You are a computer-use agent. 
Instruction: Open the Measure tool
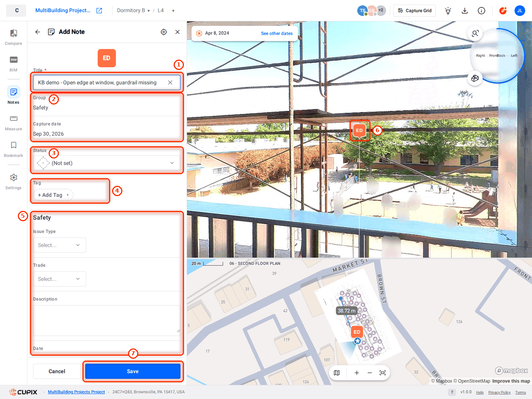(13, 123)
